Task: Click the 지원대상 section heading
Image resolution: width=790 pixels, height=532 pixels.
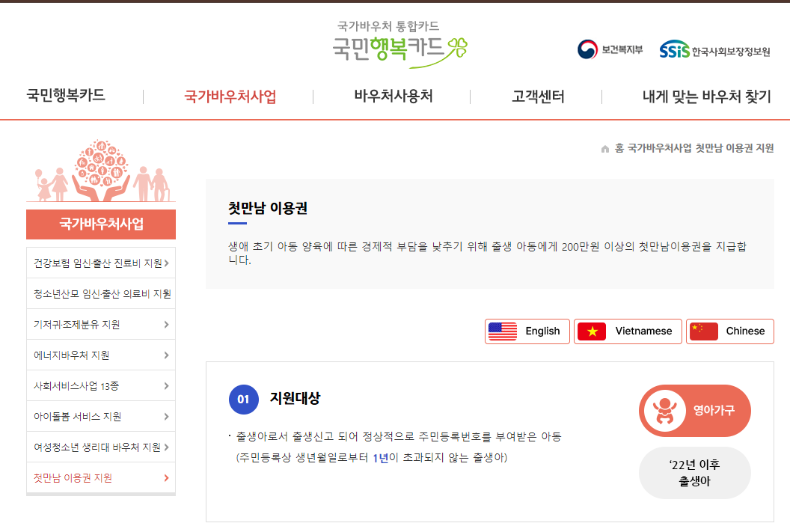Action: click(295, 399)
